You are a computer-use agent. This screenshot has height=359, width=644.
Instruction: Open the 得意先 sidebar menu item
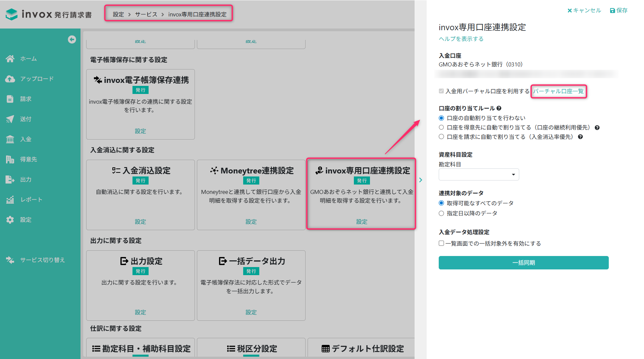(x=29, y=159)
